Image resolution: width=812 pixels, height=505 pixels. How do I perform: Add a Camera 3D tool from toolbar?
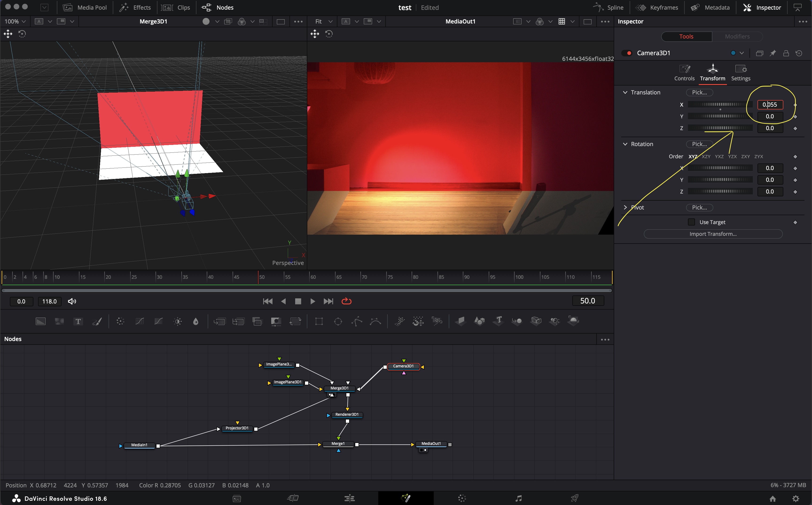tap(536, 321)
